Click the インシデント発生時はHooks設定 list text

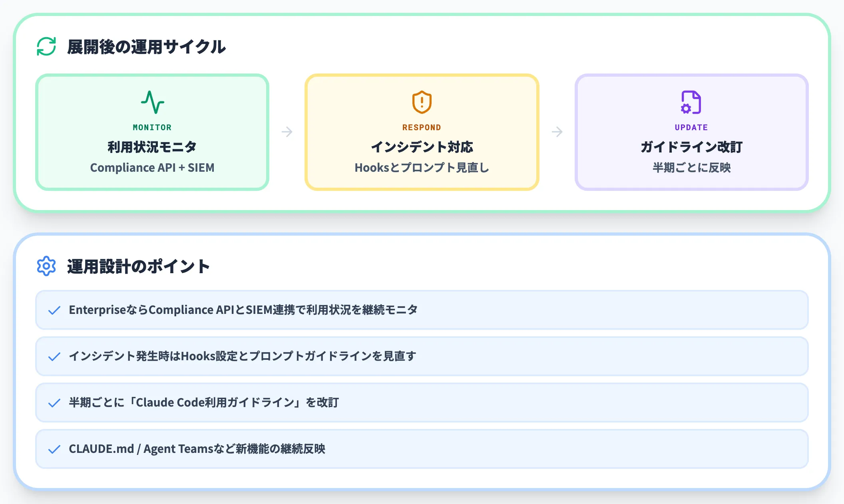[x=243, y=356]
